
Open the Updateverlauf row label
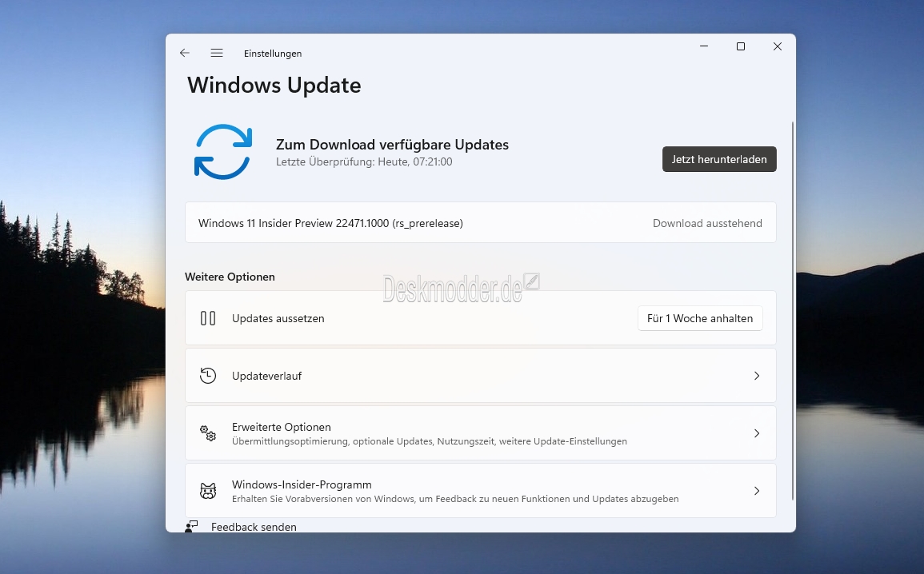[266, 376]
